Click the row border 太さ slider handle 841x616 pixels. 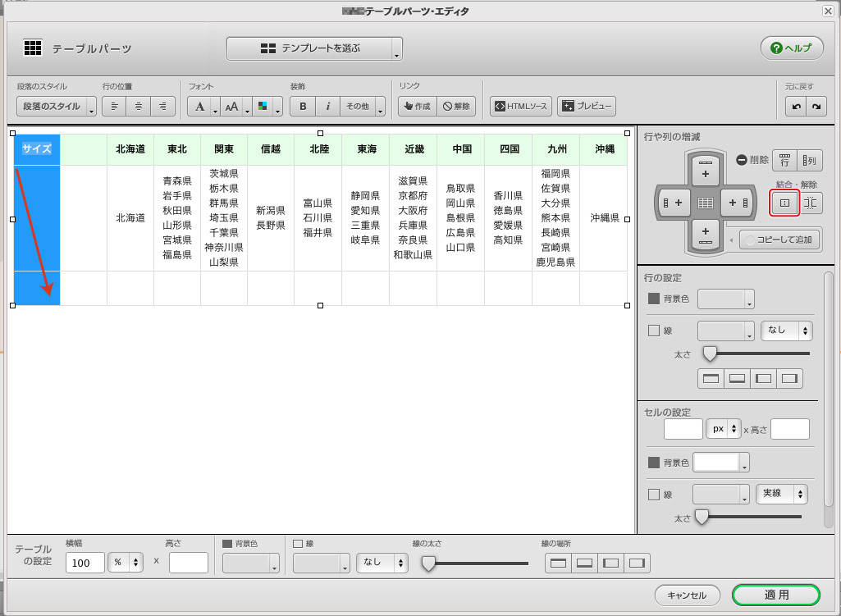(x=710, y=354)
